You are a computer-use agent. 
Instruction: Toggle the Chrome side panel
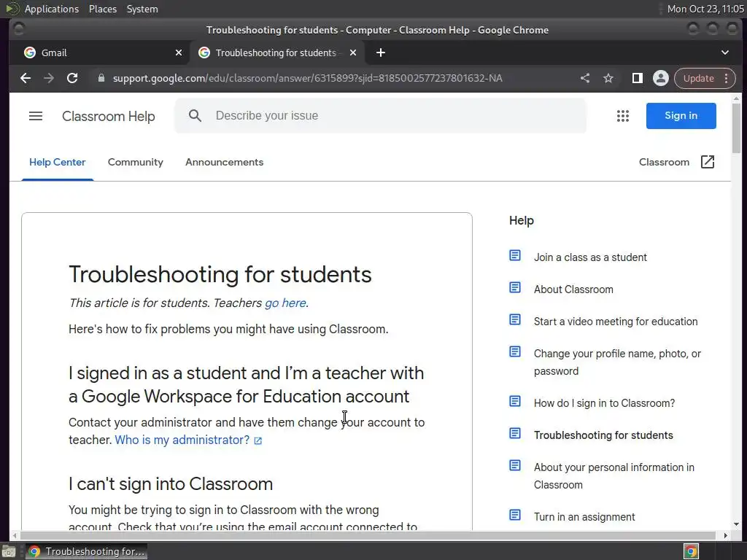(x=637, y=78)
